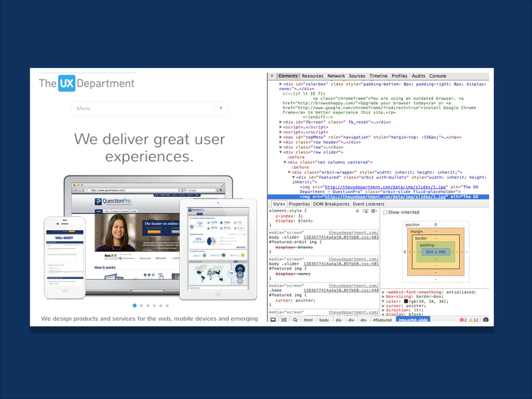The image size is (532, 399).
Task: Expand the computed color property
Action: click(x=383, y=301)
